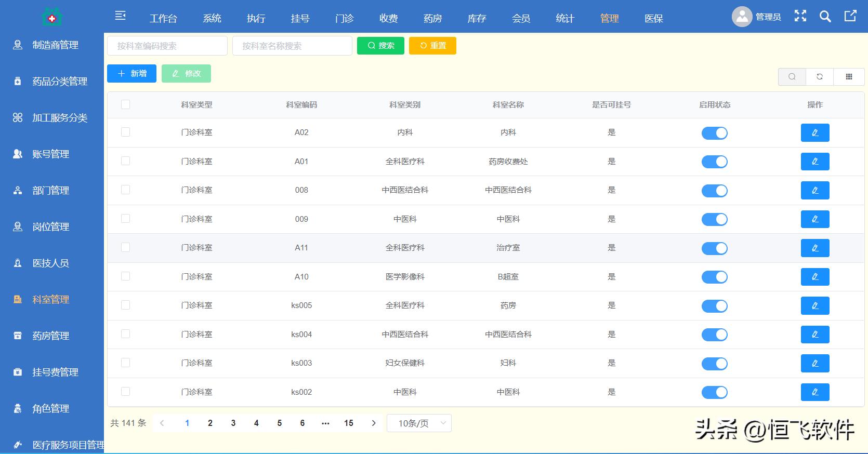Hide search bar with magnifier toolbar icon
The image size is (868, 454).
click(792, 77)
